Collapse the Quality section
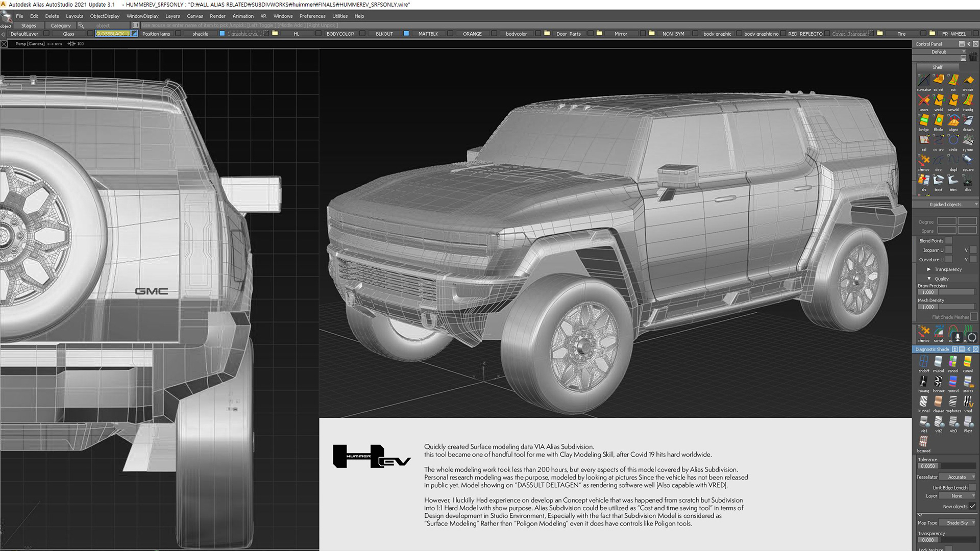This screenshot has height=551, width=980. 929,279
